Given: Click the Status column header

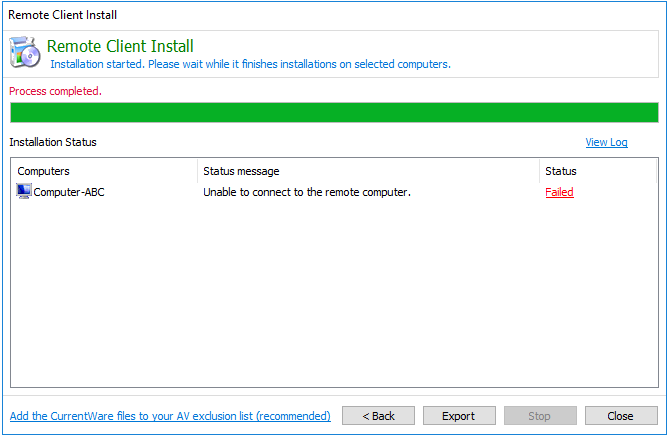Looking at the screenshot, I should tap(597, 171).
